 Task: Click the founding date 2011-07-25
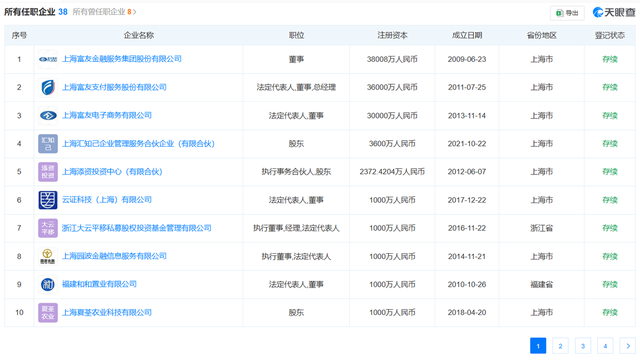pos(467,87)
